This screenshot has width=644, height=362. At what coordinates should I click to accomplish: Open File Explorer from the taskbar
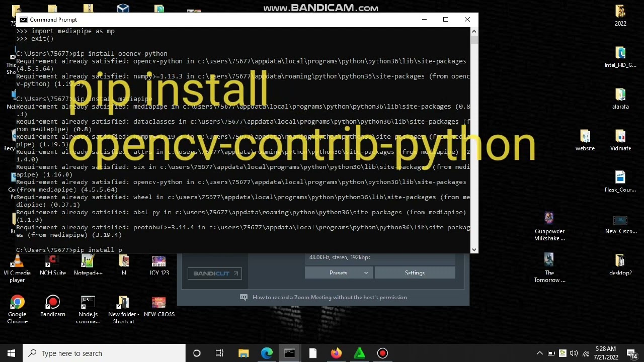pyautogui.click(x=243, y=353)
